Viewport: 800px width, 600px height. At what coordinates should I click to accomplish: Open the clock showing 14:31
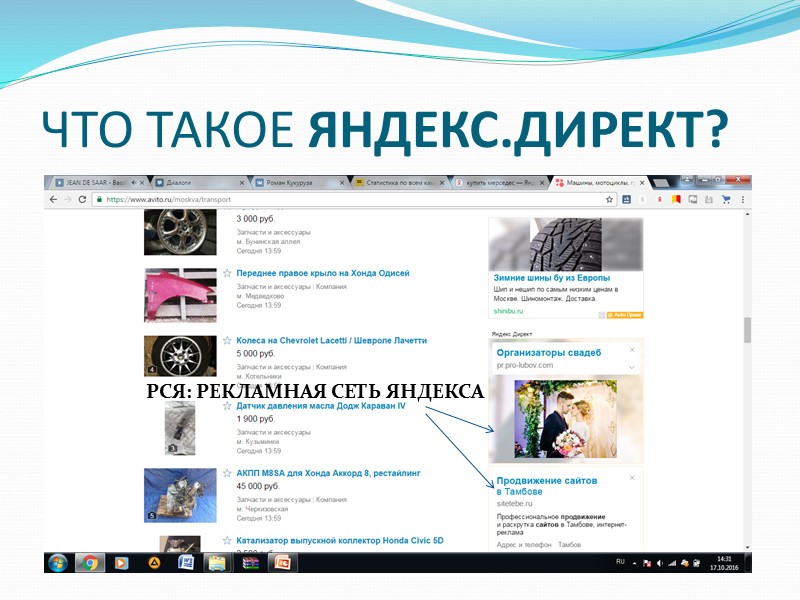coord(724,563)
